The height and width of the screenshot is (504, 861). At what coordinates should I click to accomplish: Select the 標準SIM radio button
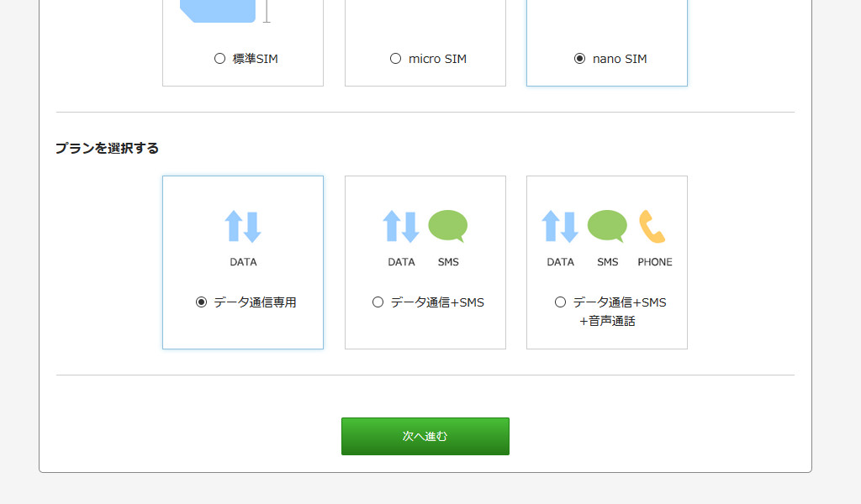coord(219,59)
